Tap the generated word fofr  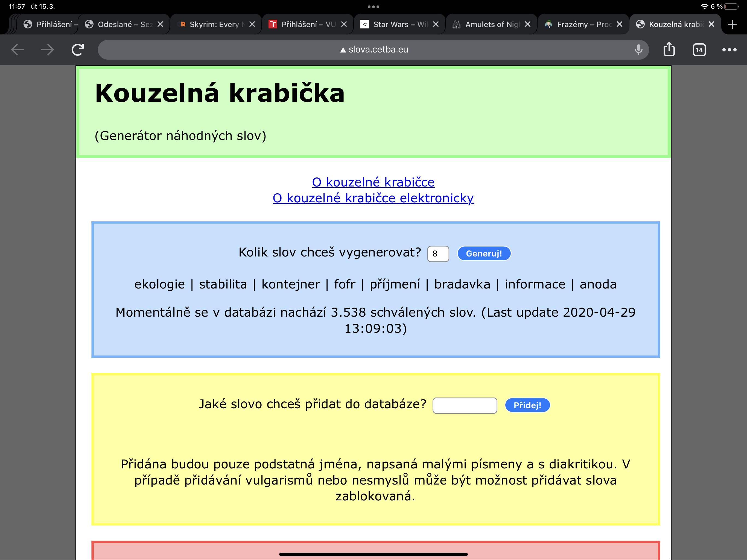click(345, 284)
